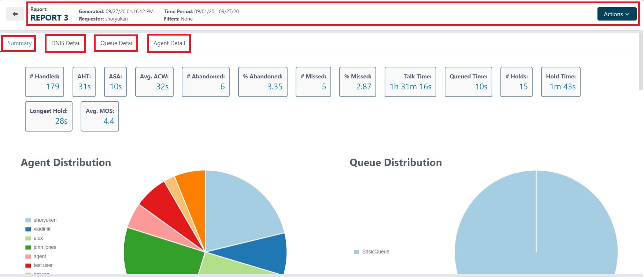
Task: Click the Agent Distribution heading
Action: (66, 163)
